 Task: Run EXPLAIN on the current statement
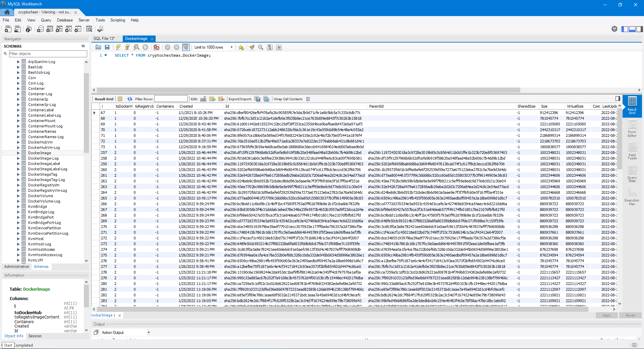click(x=136, y=47)
